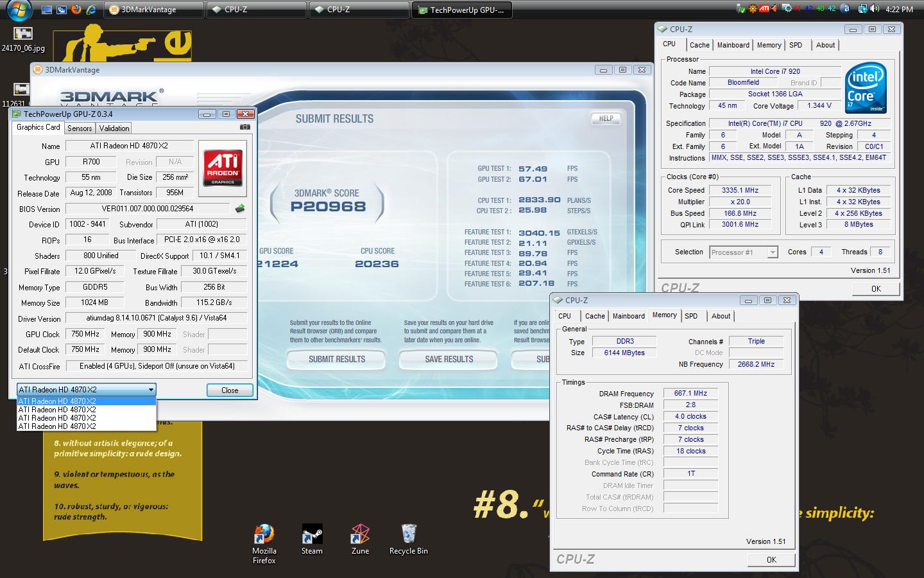Switch to the CPU tab in the lower CPU-Z window

point(565,316)
